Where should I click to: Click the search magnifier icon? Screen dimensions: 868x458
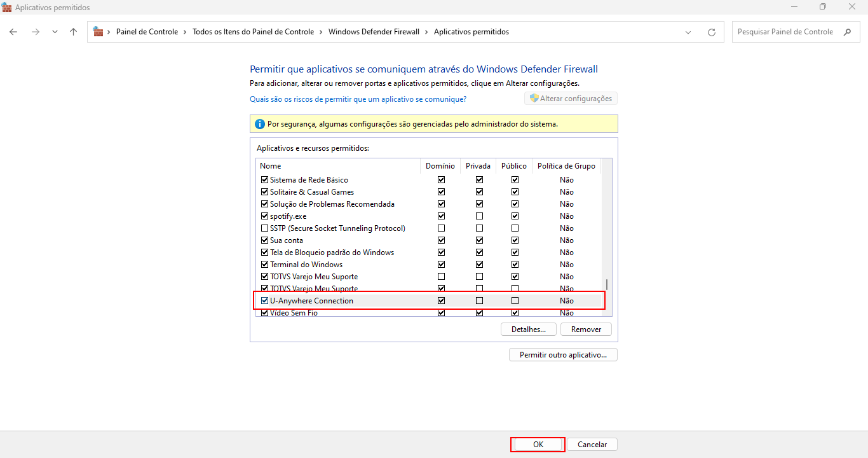pos(847,32)
